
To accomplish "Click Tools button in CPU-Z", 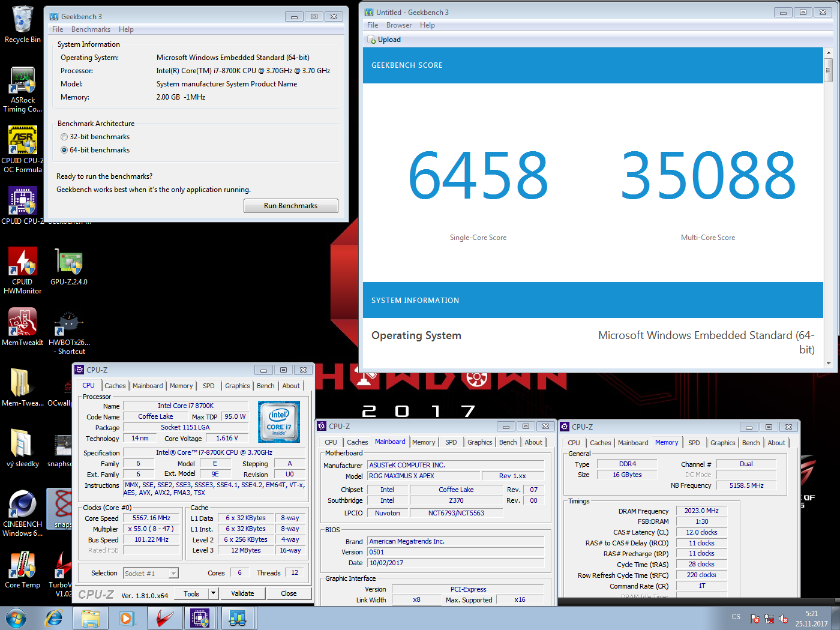I will tap(191, 593).
